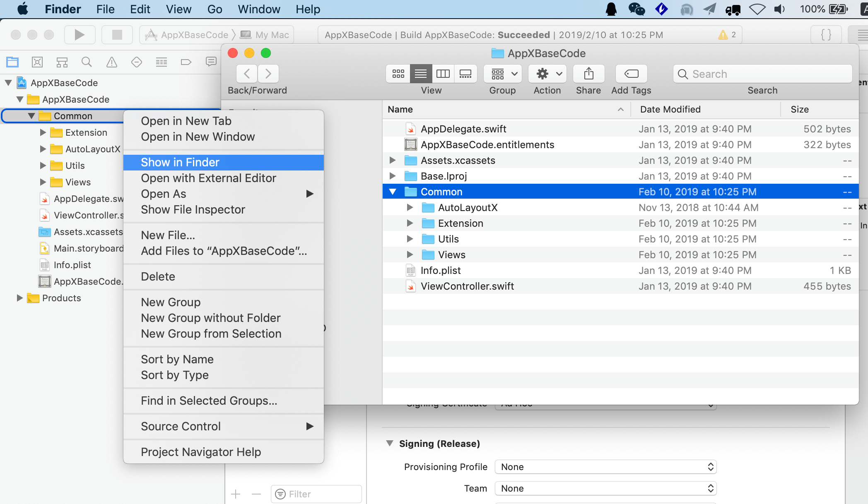Expand the Utils group in Xcode navigator
This screenshot has width=868, height=504.
pos(43,166)
